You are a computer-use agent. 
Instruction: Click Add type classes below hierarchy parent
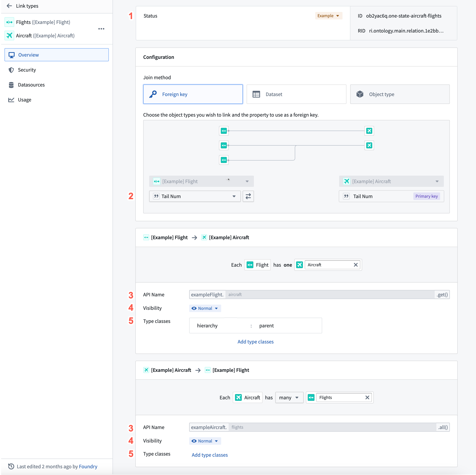point(256,342)
